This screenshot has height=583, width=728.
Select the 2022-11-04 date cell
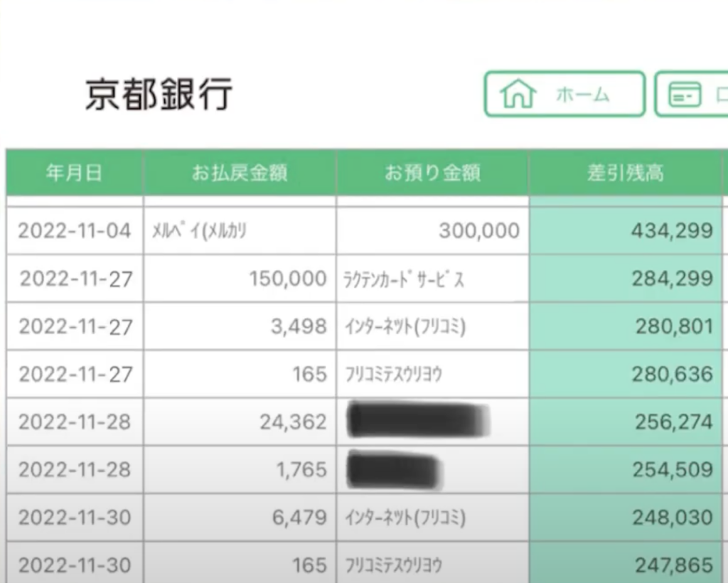click(x=74, y=230)
